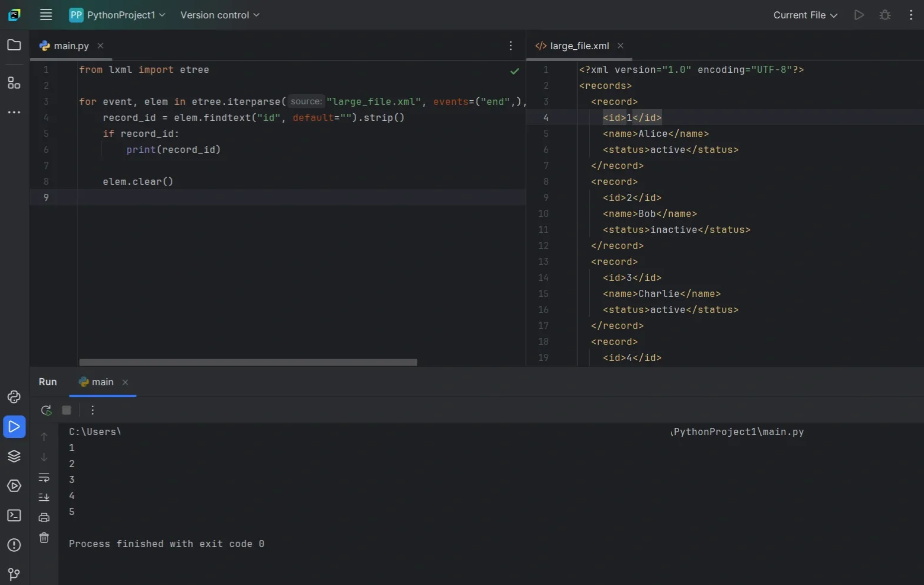
Task: Click the horizontal scrollbar in main.py editor
Action: [x=247, y=362]
